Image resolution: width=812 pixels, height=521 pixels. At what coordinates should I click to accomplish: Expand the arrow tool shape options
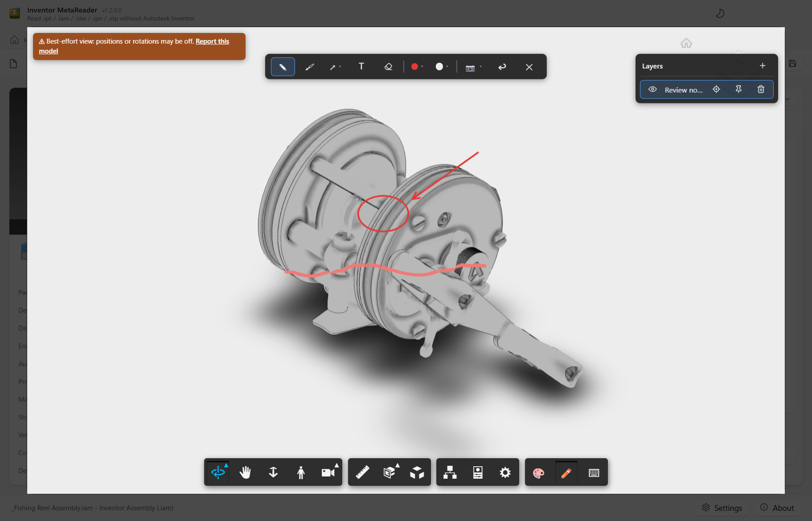(x=340, y=67)
